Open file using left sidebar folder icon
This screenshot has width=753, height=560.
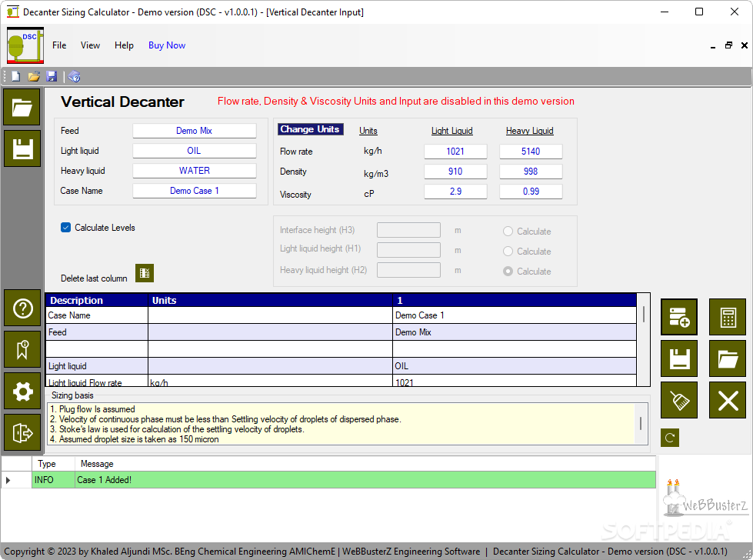(22, 107)
